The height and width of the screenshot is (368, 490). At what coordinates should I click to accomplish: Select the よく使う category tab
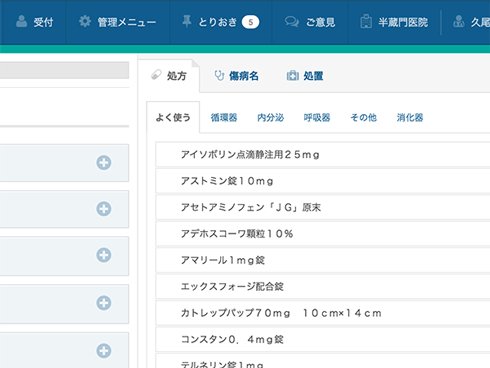173,117
